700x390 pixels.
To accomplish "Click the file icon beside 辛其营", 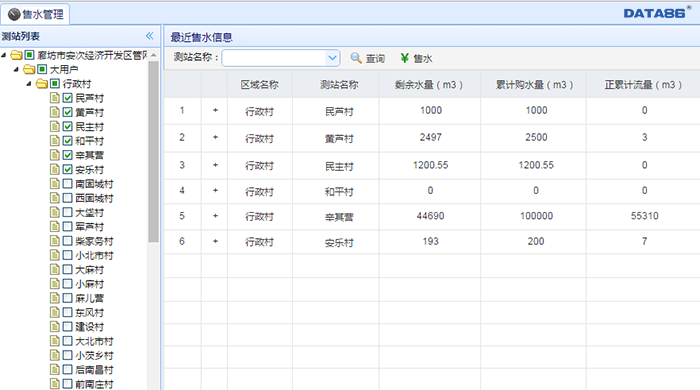I will pos(54,155).
